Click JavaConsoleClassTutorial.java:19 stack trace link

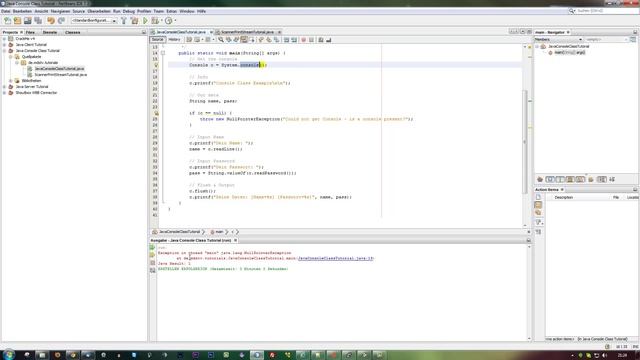point(336,258)
